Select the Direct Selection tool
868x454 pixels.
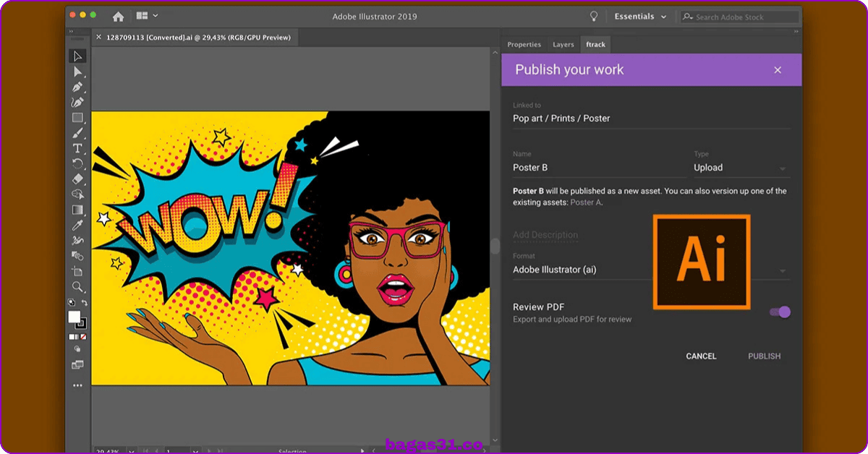[77, 72]
